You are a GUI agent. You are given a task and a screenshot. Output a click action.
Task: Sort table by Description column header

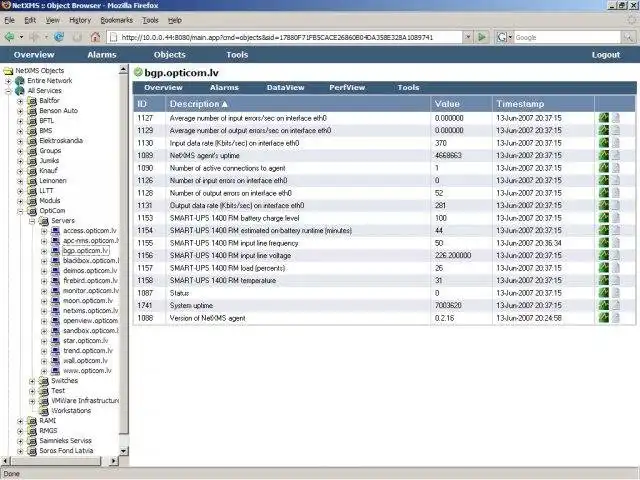(x=298, y=104)
